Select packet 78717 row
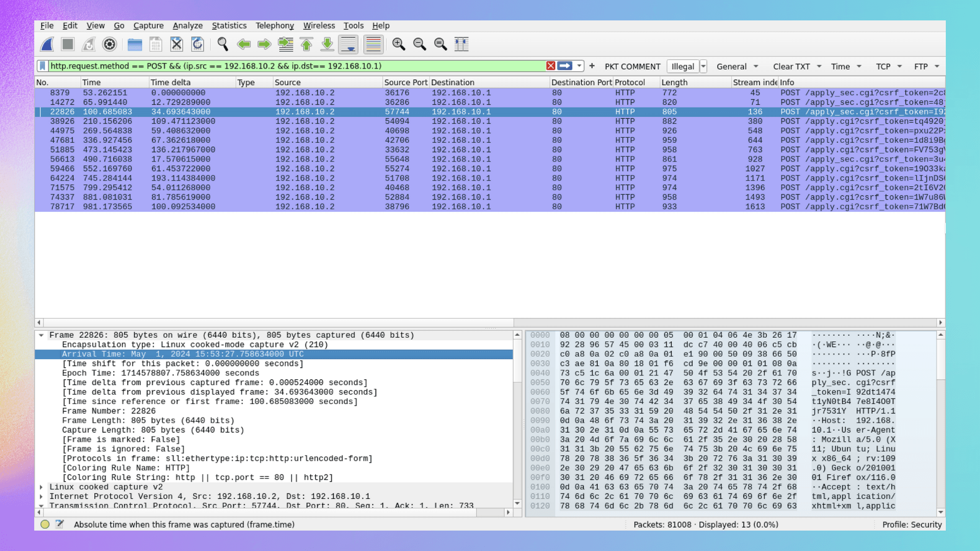The width and height of the screenshot is (980, 551). [489, 207]
